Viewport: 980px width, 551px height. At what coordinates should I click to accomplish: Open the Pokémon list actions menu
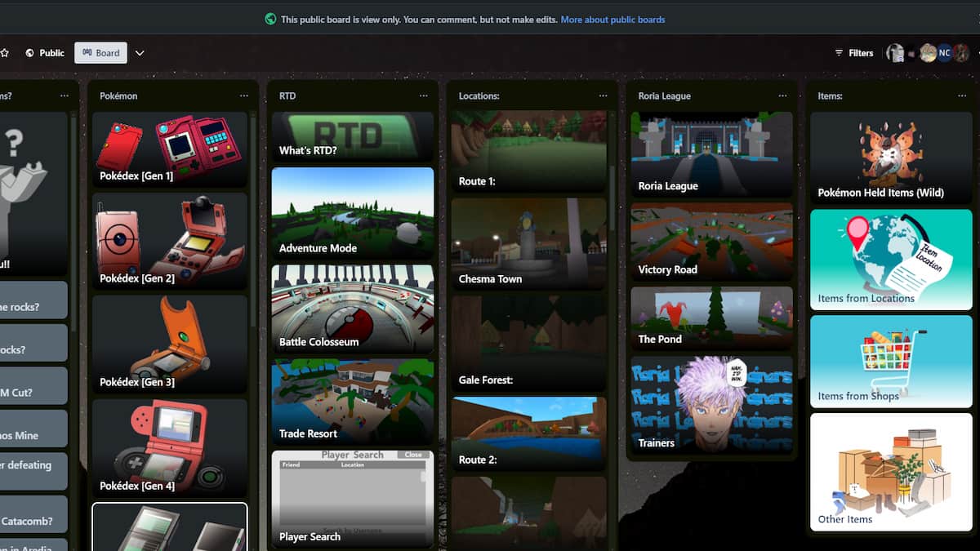pos(243,96)
